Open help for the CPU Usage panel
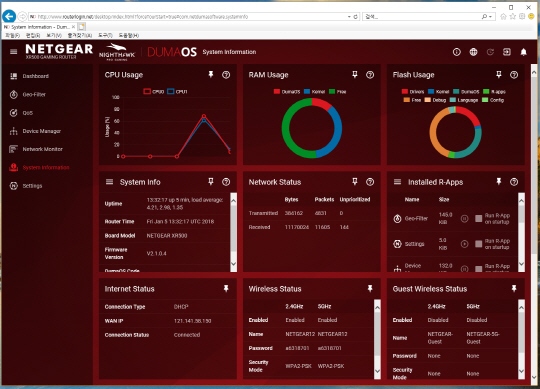540x389 pixels. point(226,75)
